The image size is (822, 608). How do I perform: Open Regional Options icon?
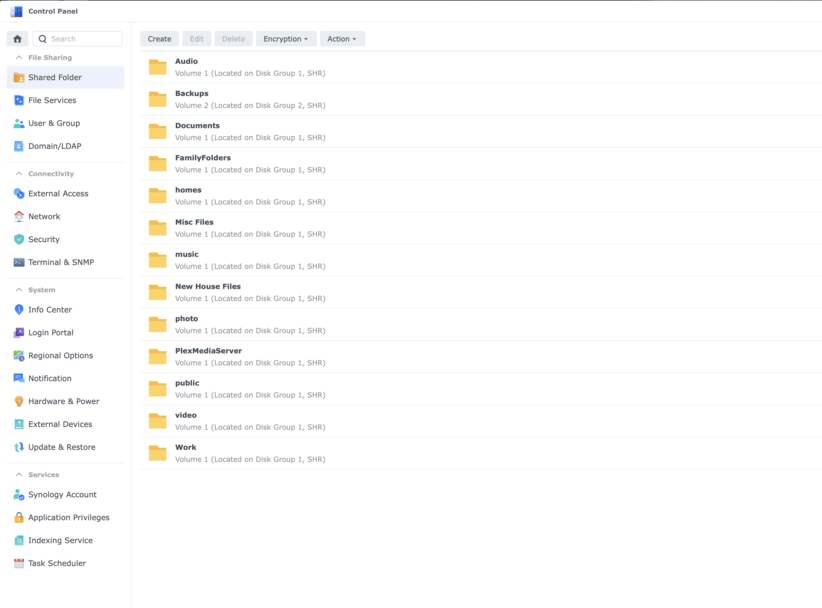point(19,355)
